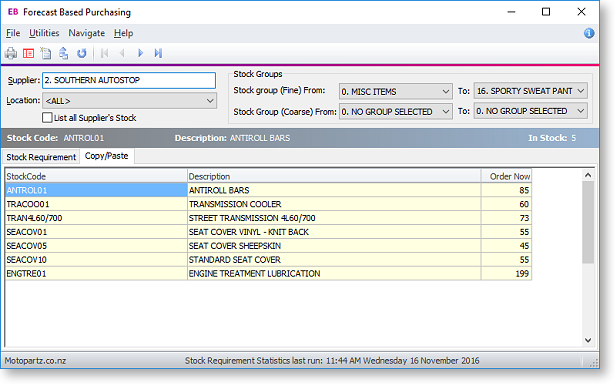Image resolution: width=615 pixels, height=384 pixels.
Task: Open Stock group (Fine) From dropdown
Action: tap(395, 91)
